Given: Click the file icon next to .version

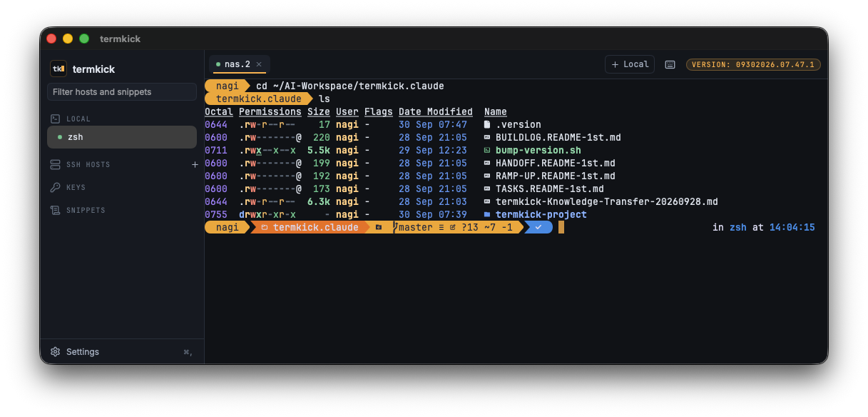Looking at the screenshot, I should (487, 124).
